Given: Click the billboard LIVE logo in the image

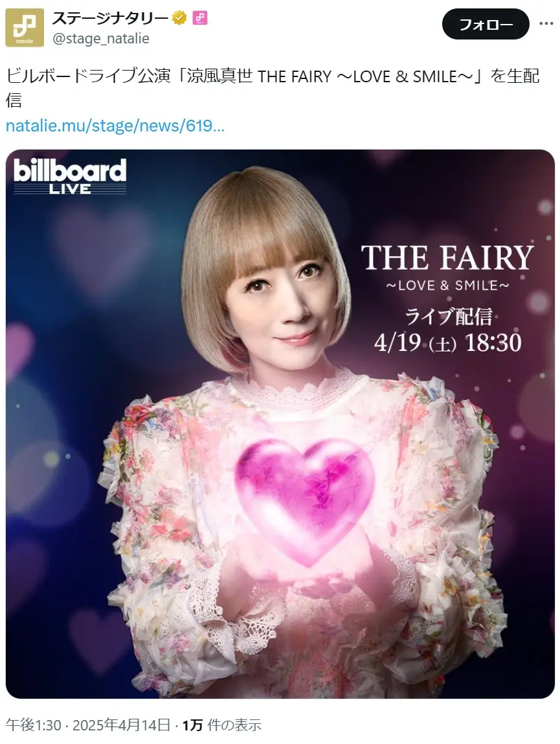Looking at the screenshot, I should click(70, 176).
